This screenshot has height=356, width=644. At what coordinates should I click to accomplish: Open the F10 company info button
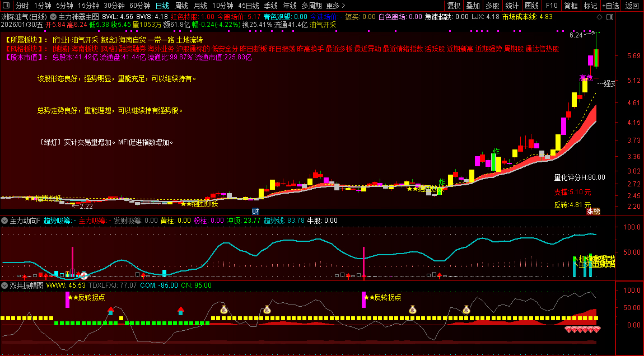pos(552,6)
